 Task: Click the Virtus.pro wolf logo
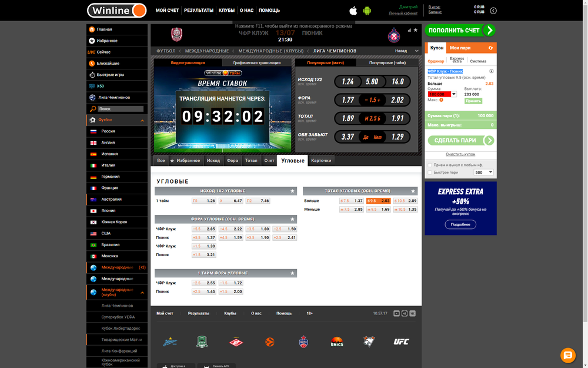point(369,342)
